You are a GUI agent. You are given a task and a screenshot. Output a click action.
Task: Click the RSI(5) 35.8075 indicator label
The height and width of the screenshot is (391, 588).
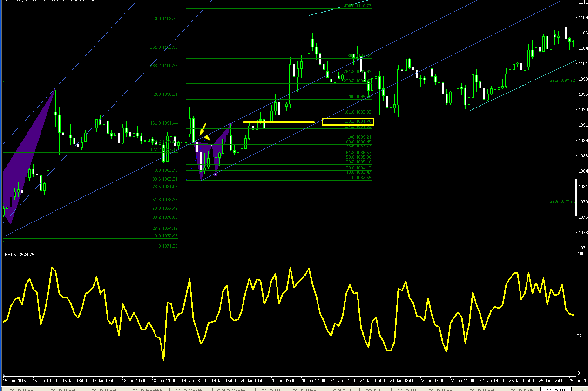coord(20,255)
